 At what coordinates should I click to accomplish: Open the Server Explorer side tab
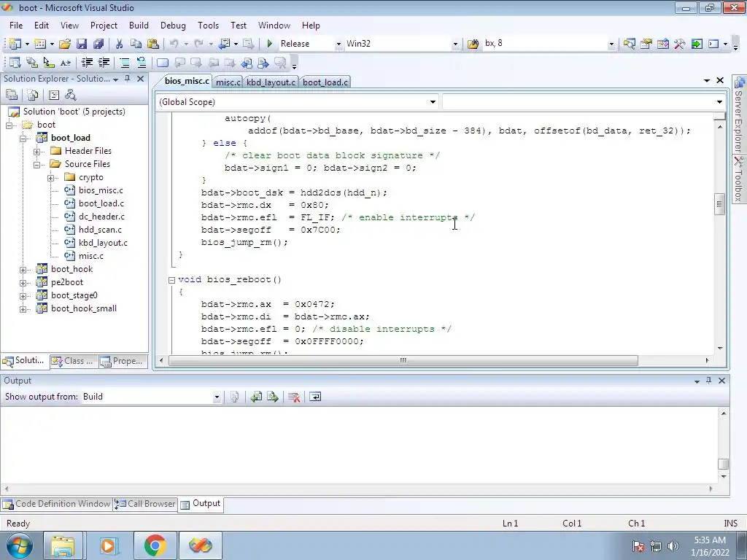[x=739, y=114]
